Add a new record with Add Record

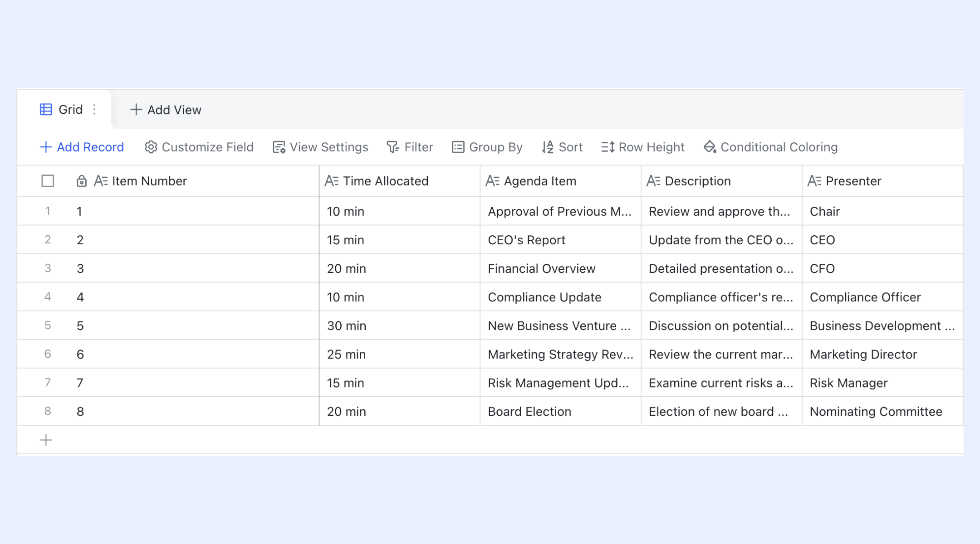pyautogui.click(x=82, y=147)
